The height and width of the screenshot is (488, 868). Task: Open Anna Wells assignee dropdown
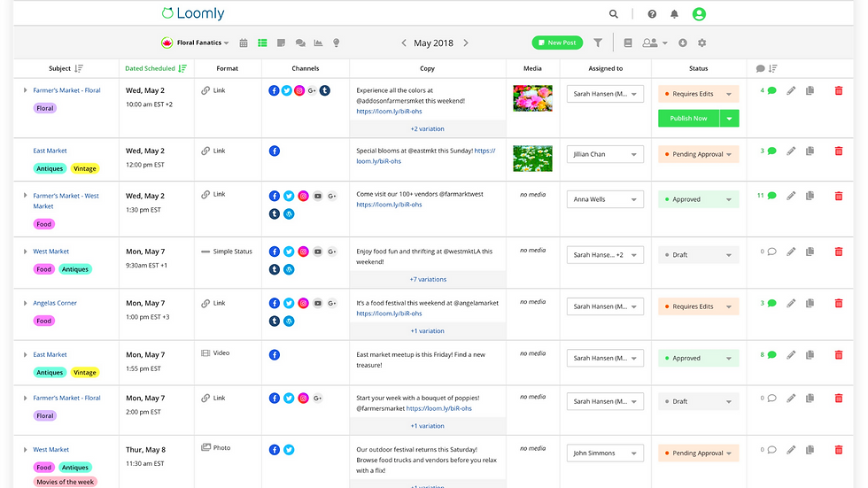click(x=605, y=199)
